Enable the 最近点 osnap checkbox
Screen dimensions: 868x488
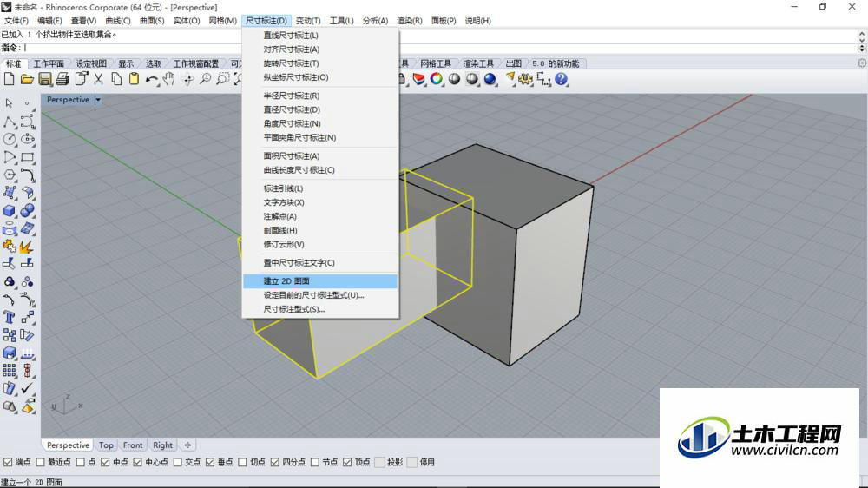click(40, 462)
